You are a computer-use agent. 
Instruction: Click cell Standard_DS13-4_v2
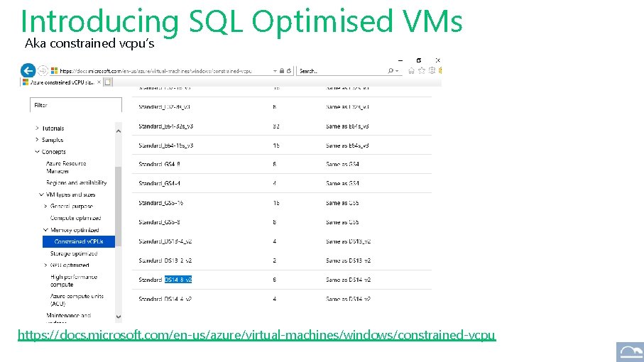click(x=165, y=241)
